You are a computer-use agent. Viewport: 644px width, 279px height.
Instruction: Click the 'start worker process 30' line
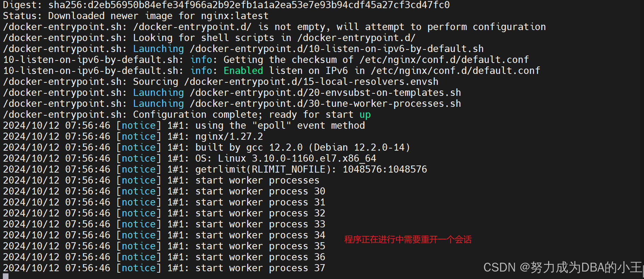164,191
